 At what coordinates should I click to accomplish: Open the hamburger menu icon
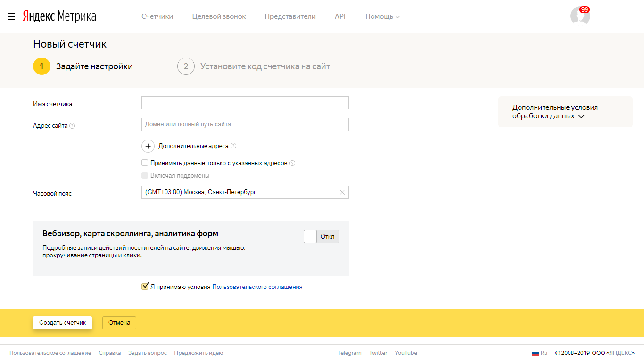coord(11,16)
